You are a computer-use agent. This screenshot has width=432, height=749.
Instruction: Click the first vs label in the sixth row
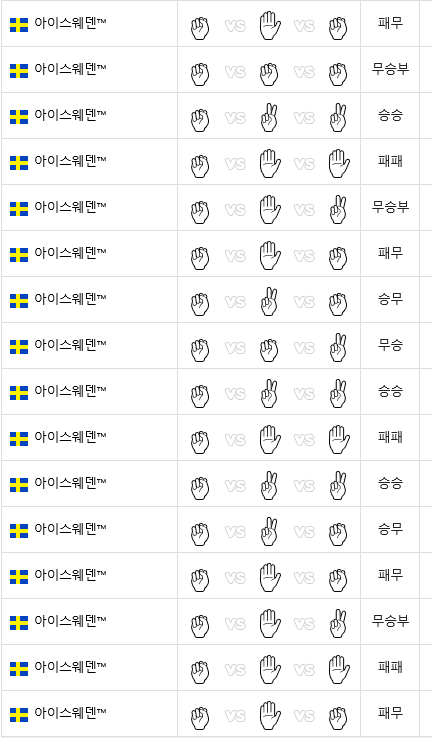[235, 256]
